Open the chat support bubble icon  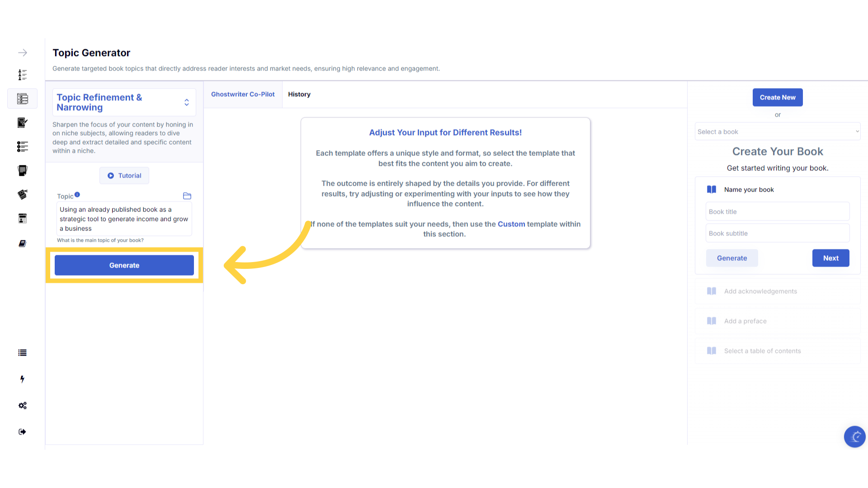coord(854,436)
